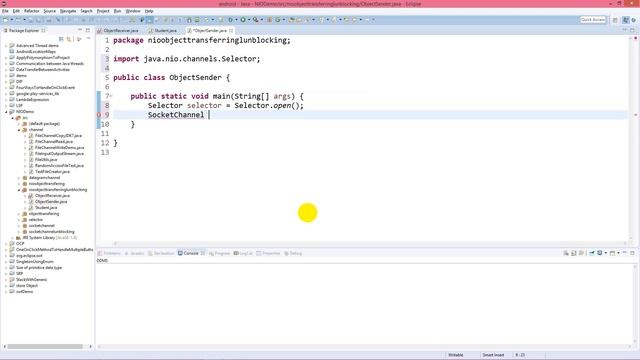Close the ObjectSender.java editor tab
The image size is (640, 360).
[x=231, y=31]
